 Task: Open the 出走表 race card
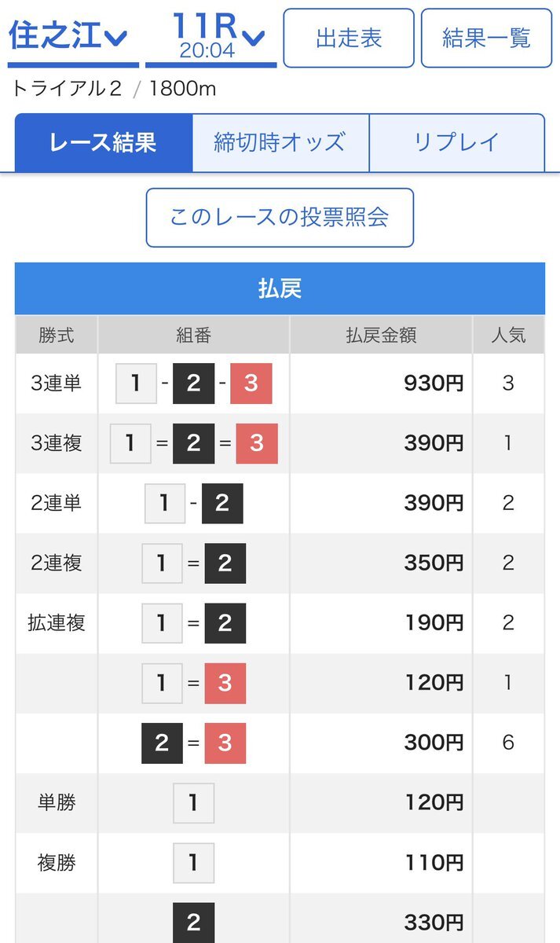click(348, 38)
